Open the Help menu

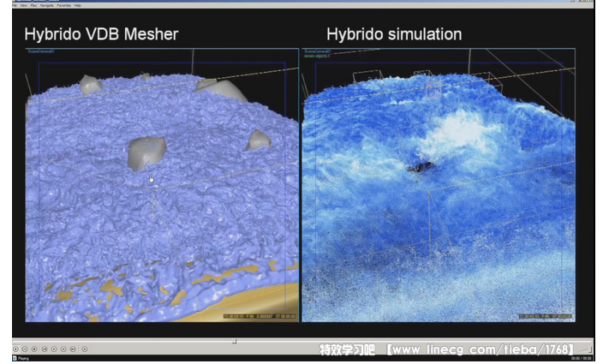pyautogui.click(x=78, y=5)
